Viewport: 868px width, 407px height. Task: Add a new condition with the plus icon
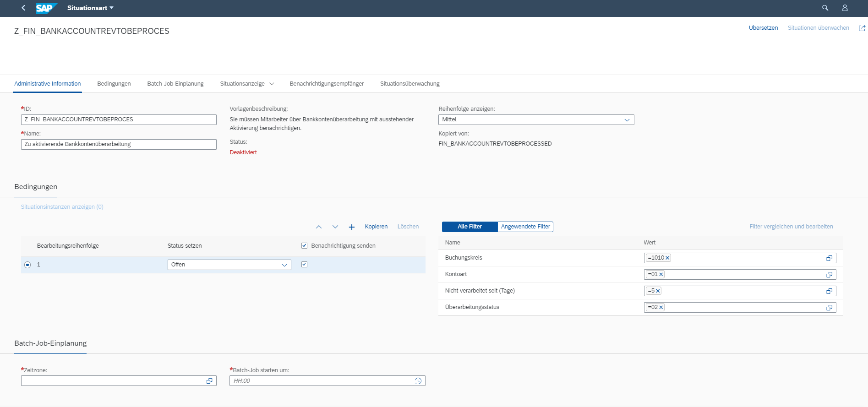pos(351,227)
